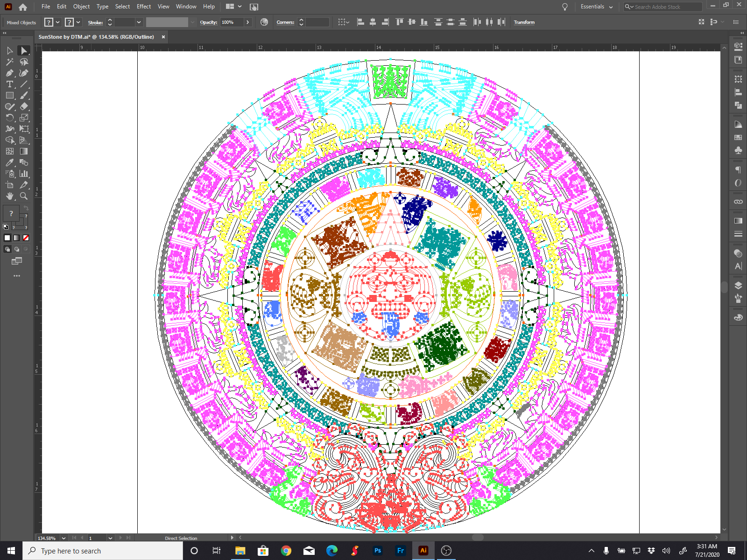Open the Recolor Artwork wheel

[264, 22]
